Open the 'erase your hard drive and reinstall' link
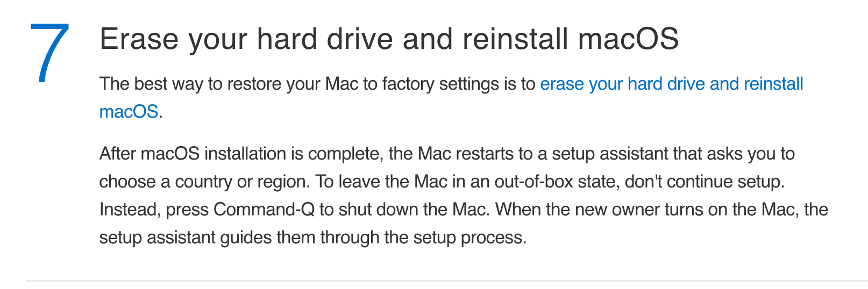Screen dimensions: 868x289 [671, 84]
